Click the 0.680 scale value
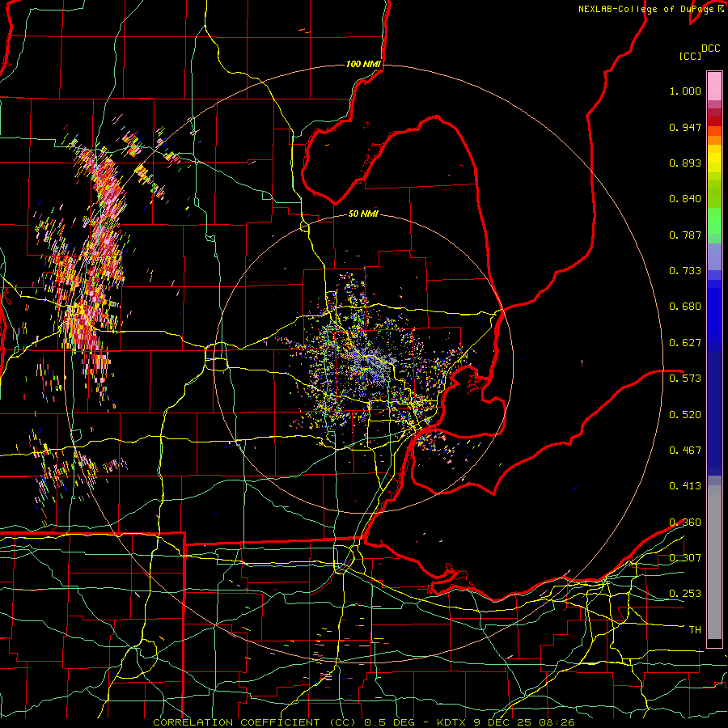The image size is (728, 728). pyautogui.click(x=685, y=307)
